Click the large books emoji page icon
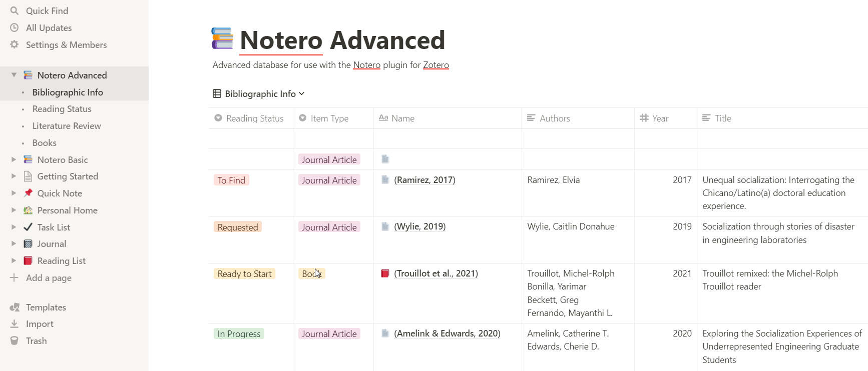This screenshot has width=868, height=371. pyautogui.click(x=222, y=38)
